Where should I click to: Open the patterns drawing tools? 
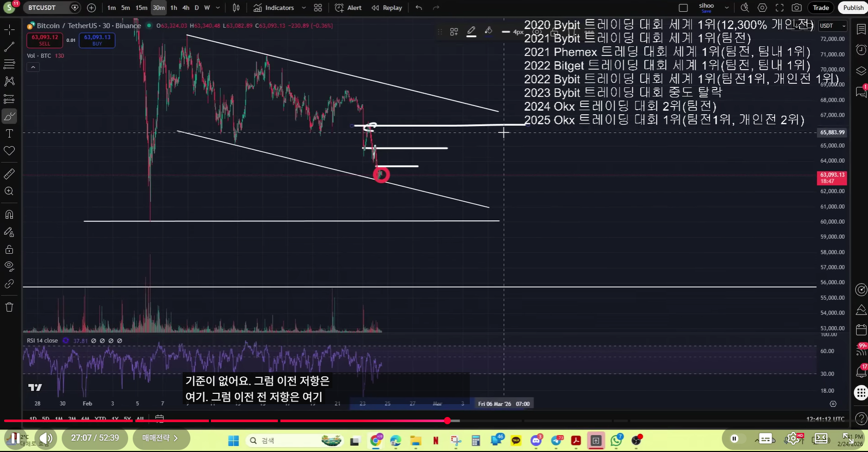point(9,81)
